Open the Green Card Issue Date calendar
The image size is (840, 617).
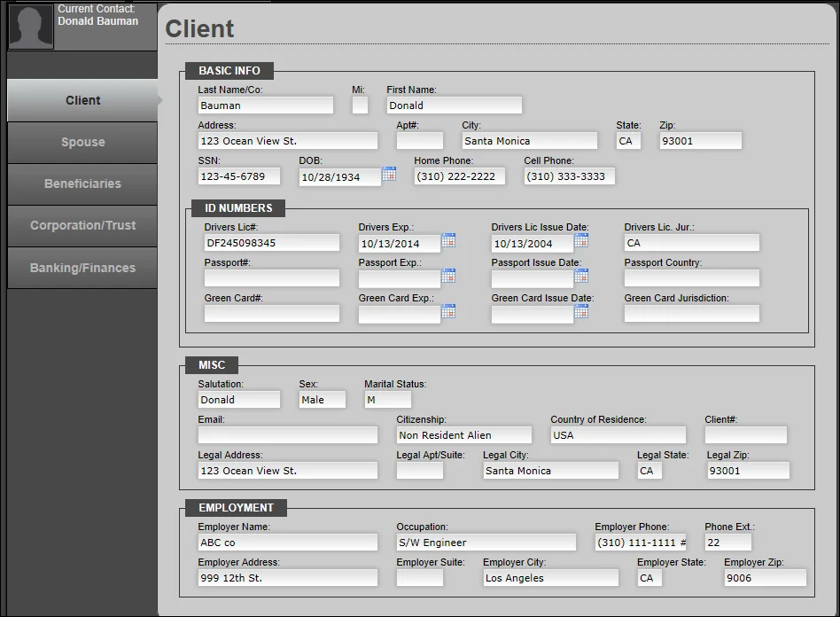point(582,312)
